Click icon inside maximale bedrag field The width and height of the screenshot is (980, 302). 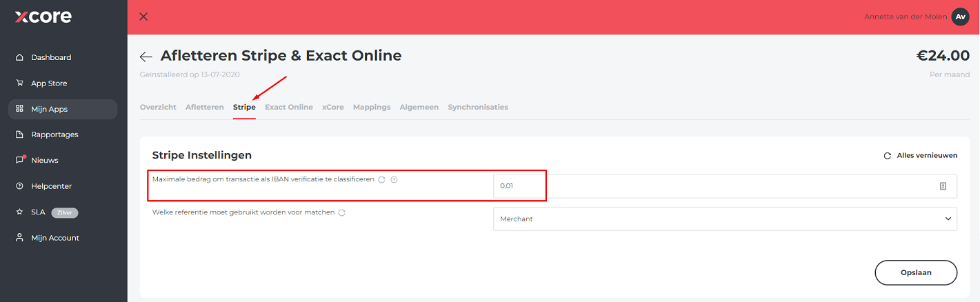943,186
